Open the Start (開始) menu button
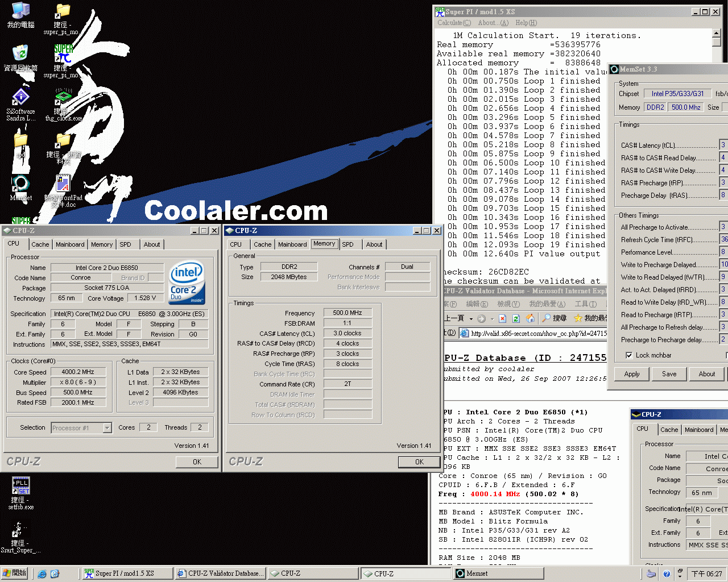The height and width of the screenshot is (582, 728). click(x=14, y=573)
